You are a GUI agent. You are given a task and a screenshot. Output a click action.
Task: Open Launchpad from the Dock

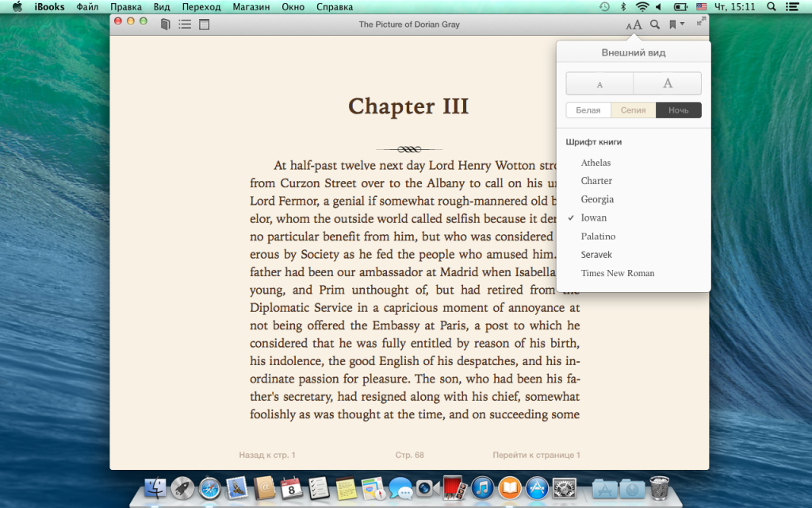coord(182,488)
